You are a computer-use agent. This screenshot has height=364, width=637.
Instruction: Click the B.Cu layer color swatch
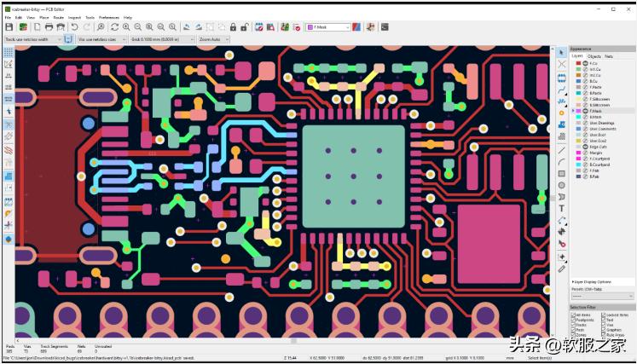click(578, 81)
